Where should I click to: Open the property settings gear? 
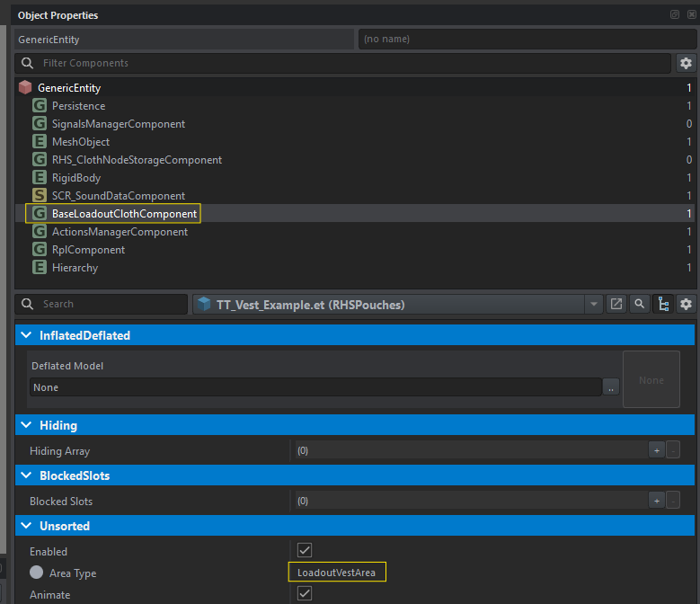(687, 304)
